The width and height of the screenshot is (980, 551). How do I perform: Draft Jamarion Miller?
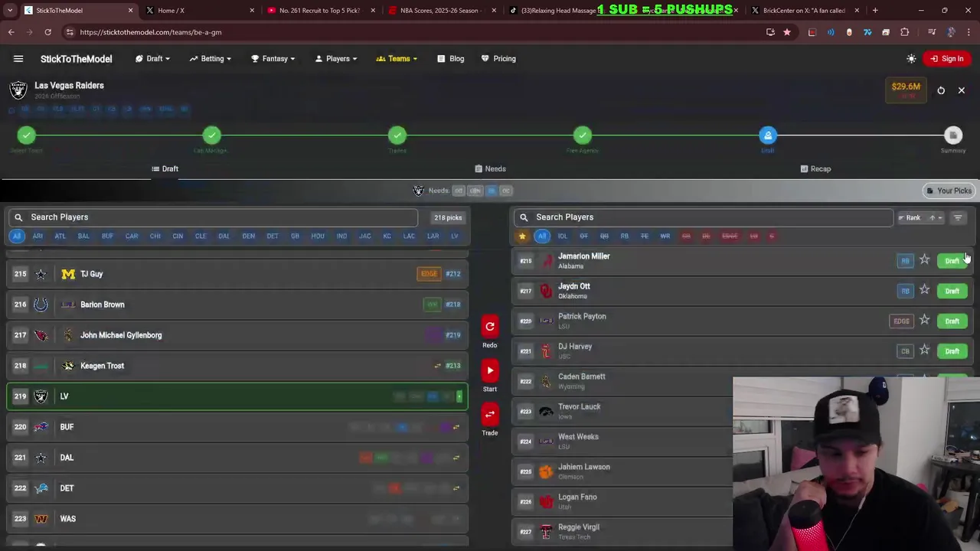click(x=952, y=261)
